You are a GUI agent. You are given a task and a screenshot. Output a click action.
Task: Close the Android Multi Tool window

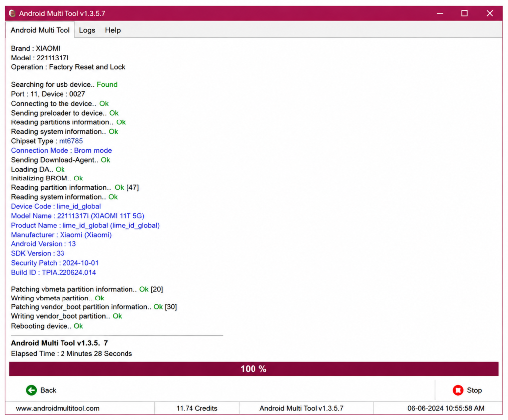(490, 13)
